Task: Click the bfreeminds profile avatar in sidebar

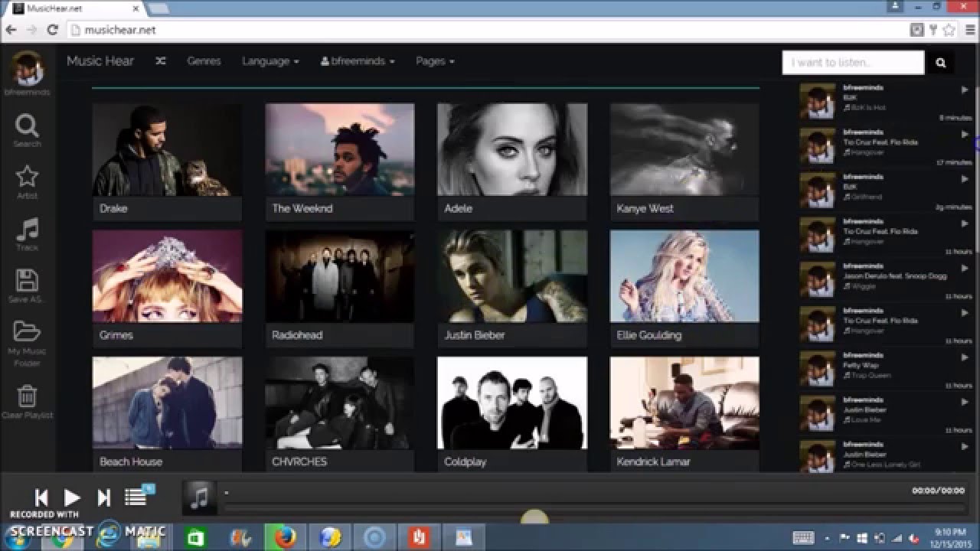Action: [27, 69]
